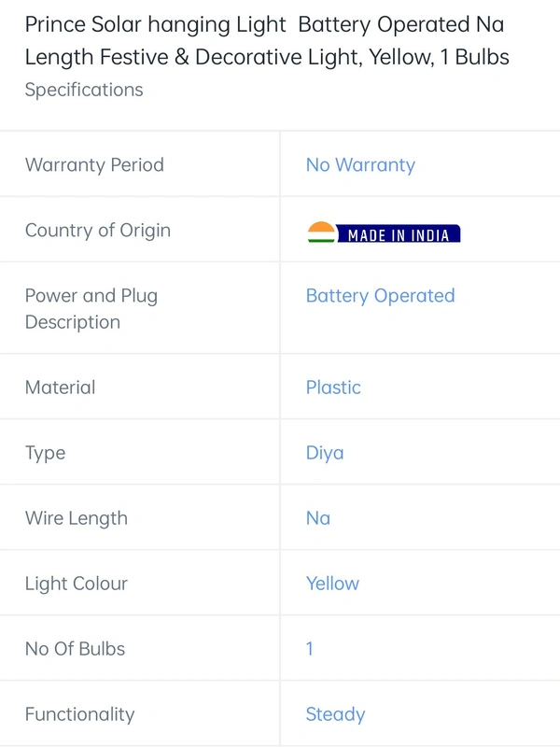This screenshot has height=747, width=560.
Task: Open the Diya type link
Action: (x=325, y=453)
